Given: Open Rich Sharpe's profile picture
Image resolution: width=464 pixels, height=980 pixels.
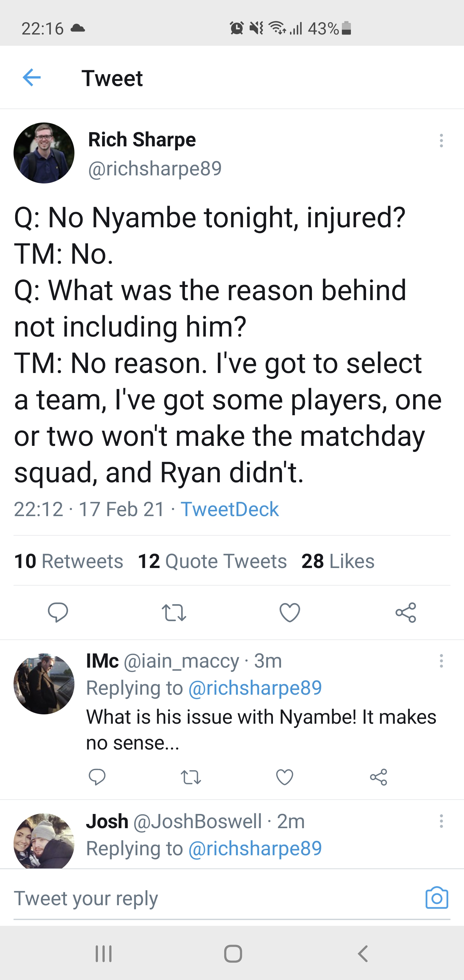Looking at the screenshot, I should [44, 153].
